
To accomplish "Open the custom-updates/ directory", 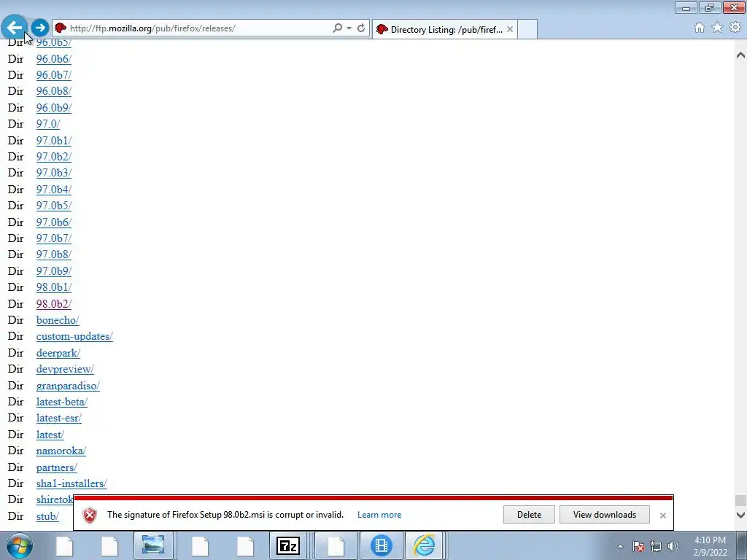I will click(74, 337).
